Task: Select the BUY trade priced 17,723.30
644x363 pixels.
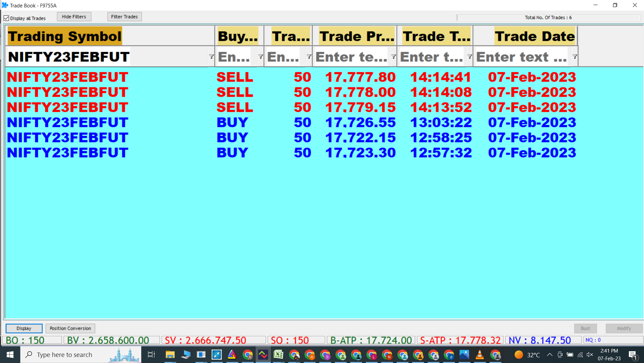Action: pyautogui.click(x=291, y=153)
